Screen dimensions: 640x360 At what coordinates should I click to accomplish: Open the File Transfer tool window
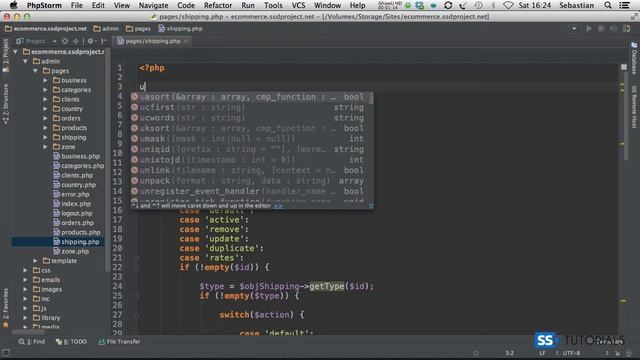click(119, 342)
